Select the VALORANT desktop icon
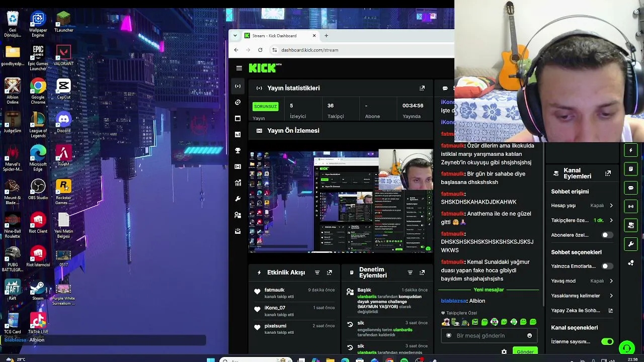The image size is (644, 362). click(x=63, y=56)
